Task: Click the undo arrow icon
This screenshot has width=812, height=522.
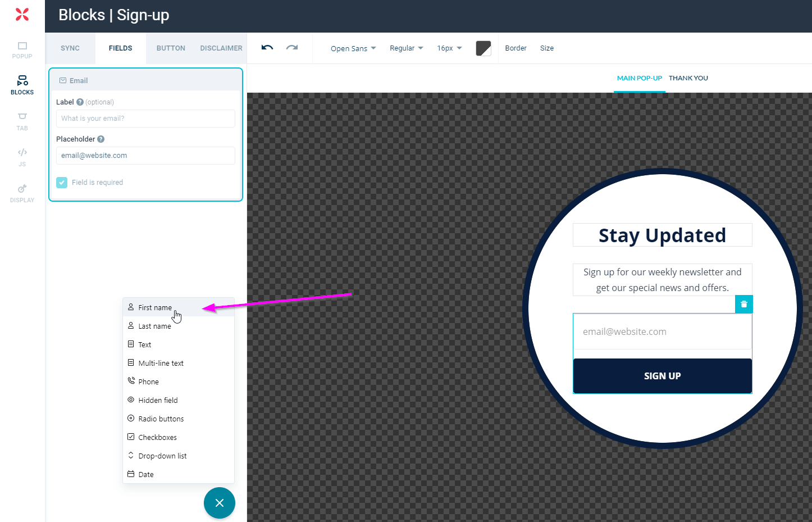Action: (266, 48)
